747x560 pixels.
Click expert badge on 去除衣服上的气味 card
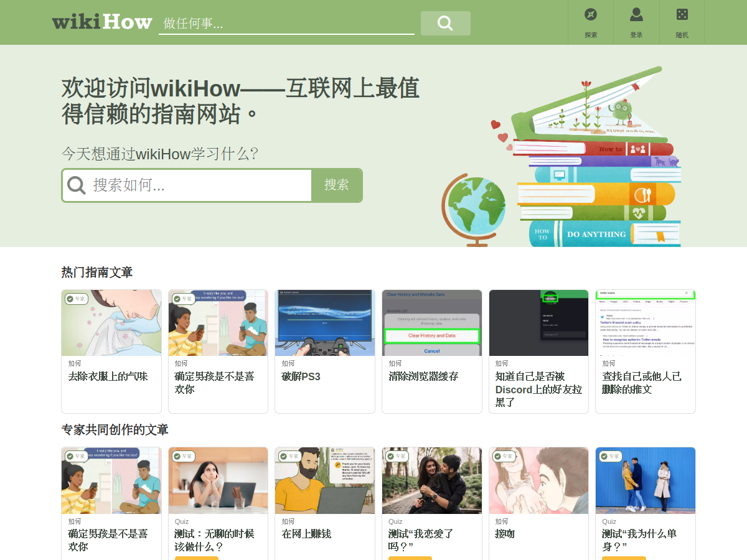(77, 299)
